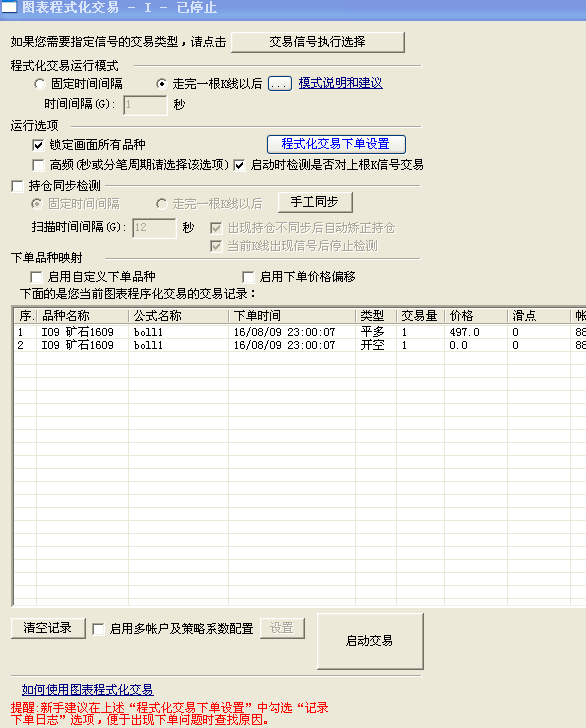This screenshot has height=728, width=586.
Task: Select 走完一根K线以后 run mode
Action: pyautogui.click(x=162, y=84)
